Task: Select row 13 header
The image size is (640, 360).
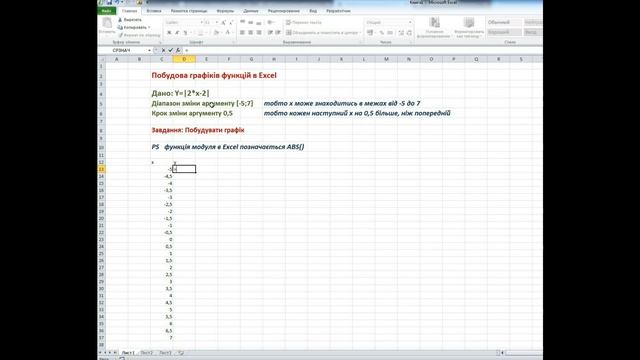Action: pos(102,169)
